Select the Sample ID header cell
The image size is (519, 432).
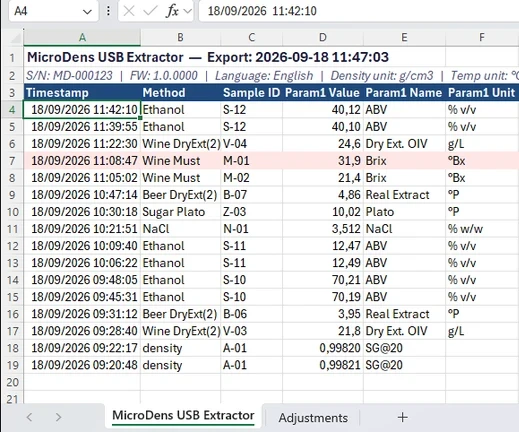[x=251, y=93]
